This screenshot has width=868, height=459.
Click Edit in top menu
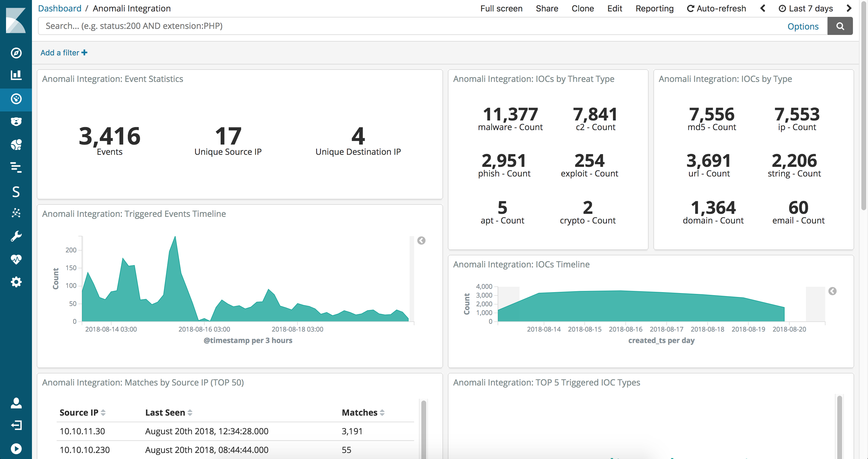click(x=614, y=8)
